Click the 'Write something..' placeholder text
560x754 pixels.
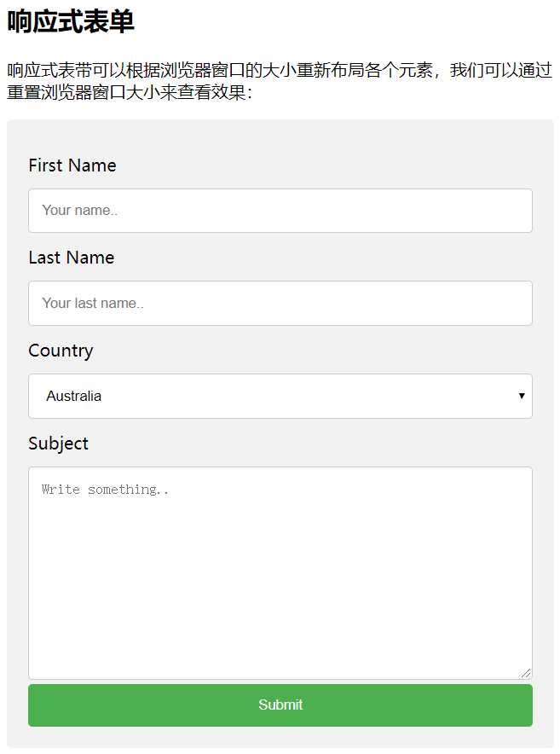pos(105,490)
